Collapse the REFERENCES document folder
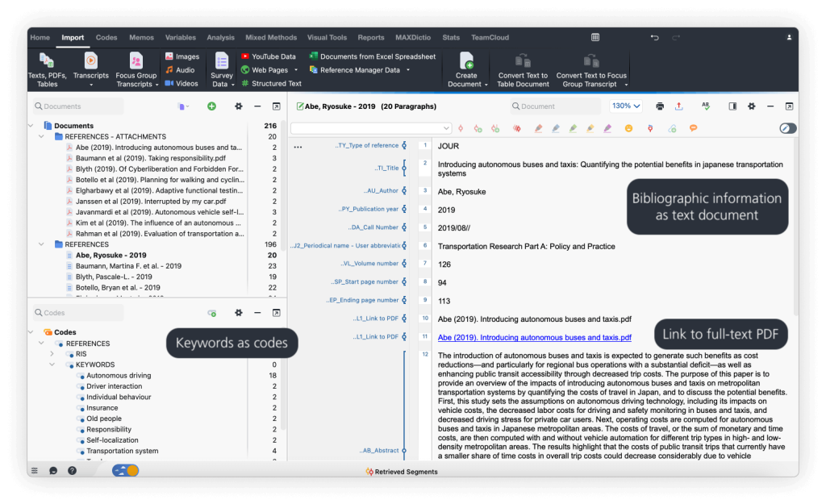 click(41, 244)
